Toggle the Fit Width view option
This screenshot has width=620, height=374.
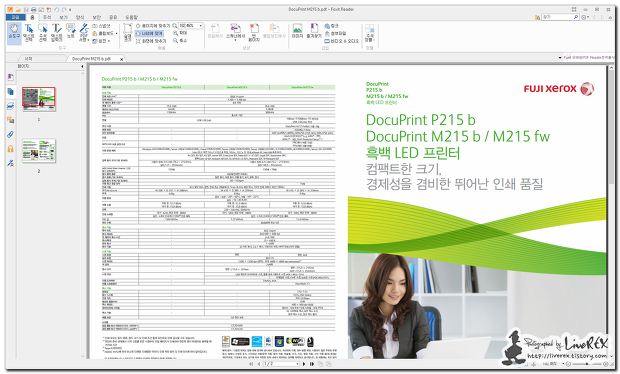coord(149,34)
